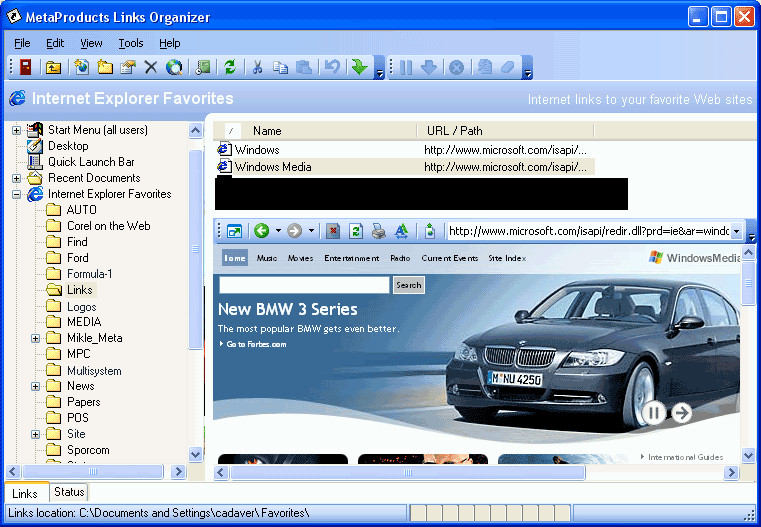Copy selection icon in main toolbar
This screenshot has width=761, height=527.
click(280, 67)
